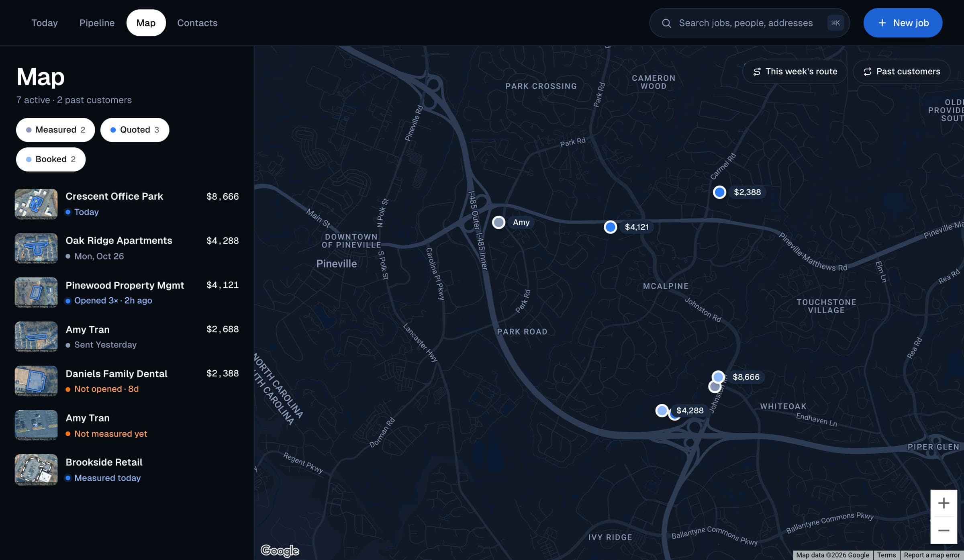Viewport: 964px width, 560px height.
Task: Open Daniels Family Dental thumbnail
Action: 36,381
